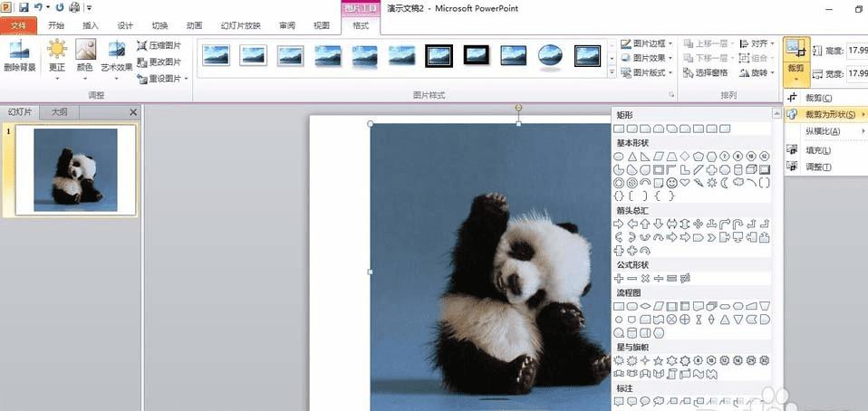868x411 pixels.
Task: Pick the crescent moon shape
Action: tap(725, 182)
